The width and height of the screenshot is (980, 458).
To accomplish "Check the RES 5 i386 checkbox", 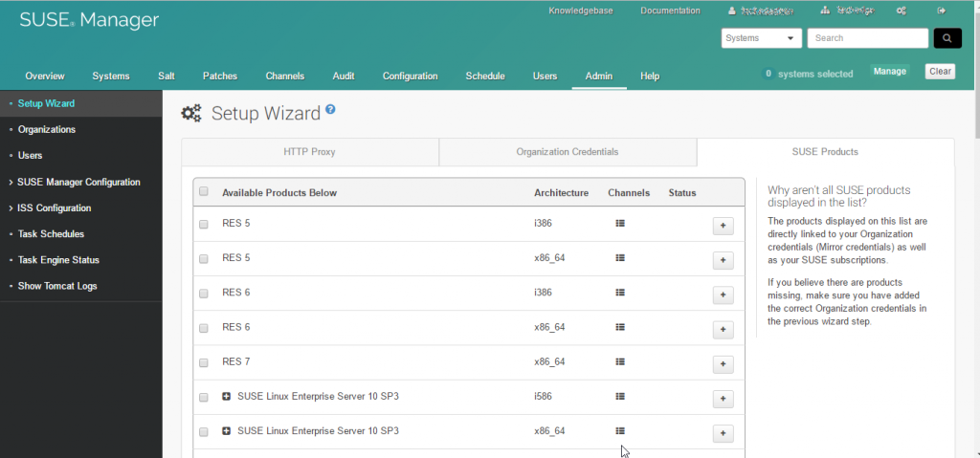I will tap(203, 225).
